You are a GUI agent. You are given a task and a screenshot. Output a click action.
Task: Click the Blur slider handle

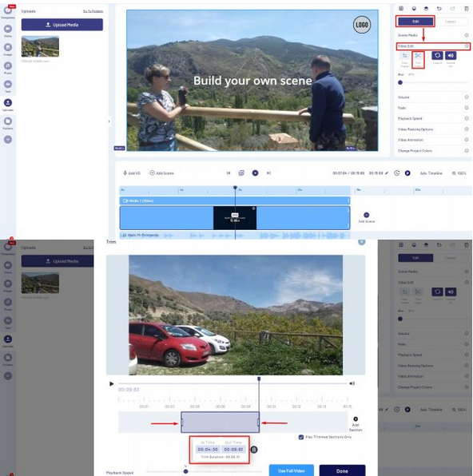tap(400, 82)
